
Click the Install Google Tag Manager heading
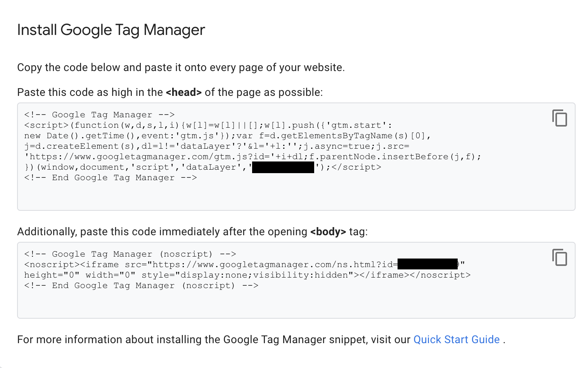(111, 30)
